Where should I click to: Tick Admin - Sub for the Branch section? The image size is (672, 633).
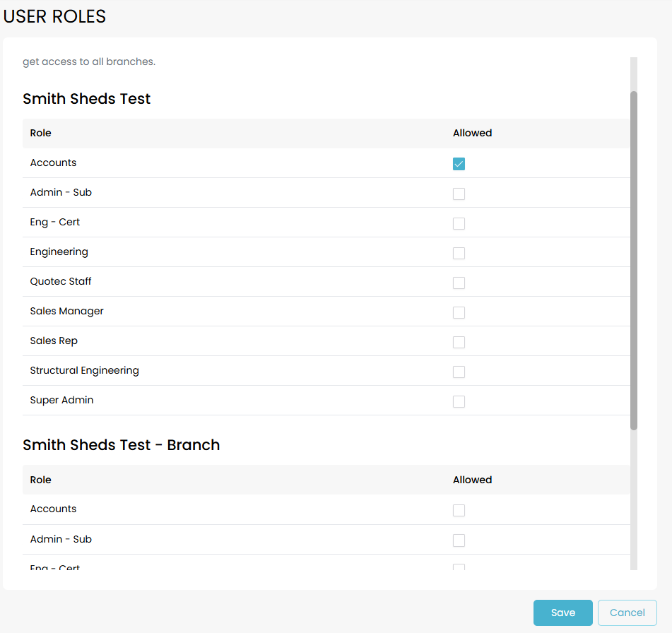459,540
